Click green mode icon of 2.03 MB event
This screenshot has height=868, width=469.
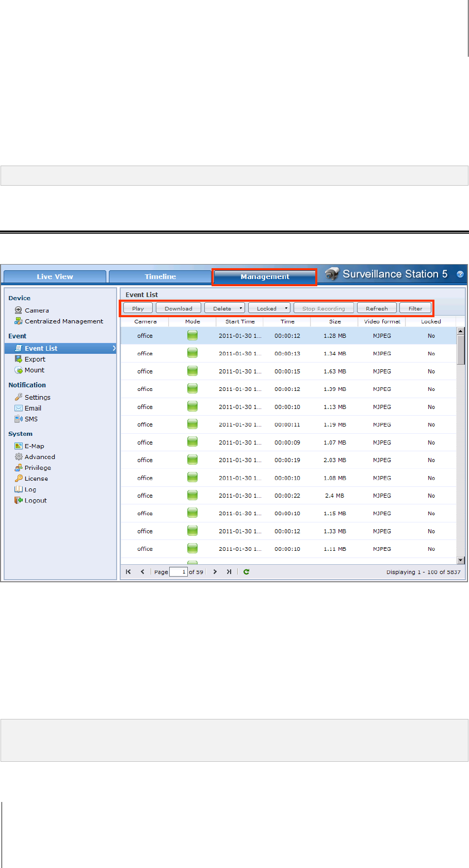[x=192, y=460]
